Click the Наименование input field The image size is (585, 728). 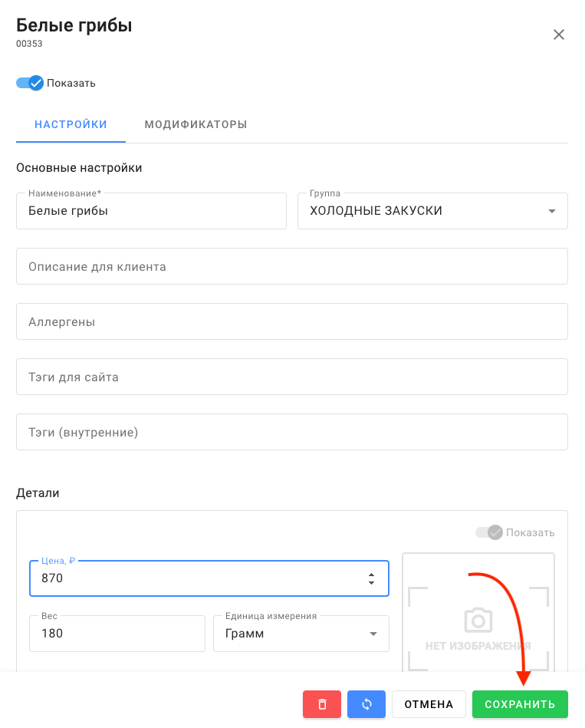[x=150, y=211]
